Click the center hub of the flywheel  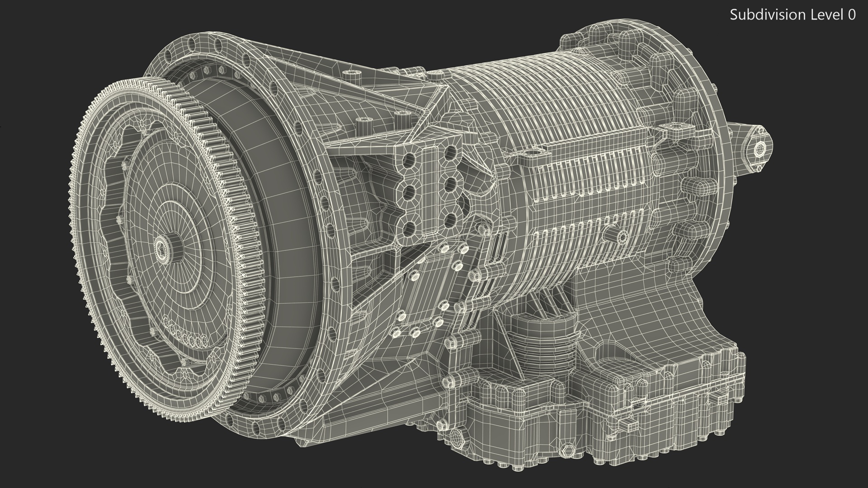click(161, 249)
